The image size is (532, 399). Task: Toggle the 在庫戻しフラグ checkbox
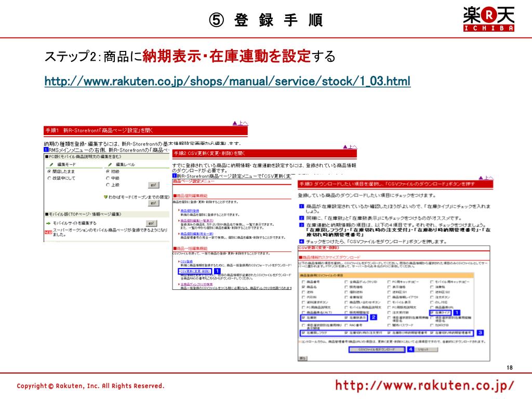[x=303, y=333]
